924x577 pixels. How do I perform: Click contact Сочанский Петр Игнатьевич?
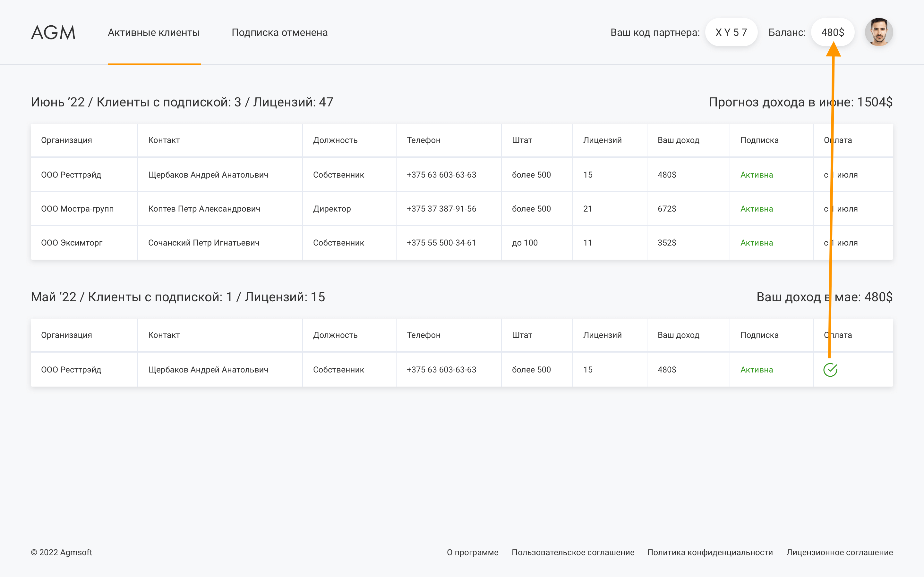(203, 243)
